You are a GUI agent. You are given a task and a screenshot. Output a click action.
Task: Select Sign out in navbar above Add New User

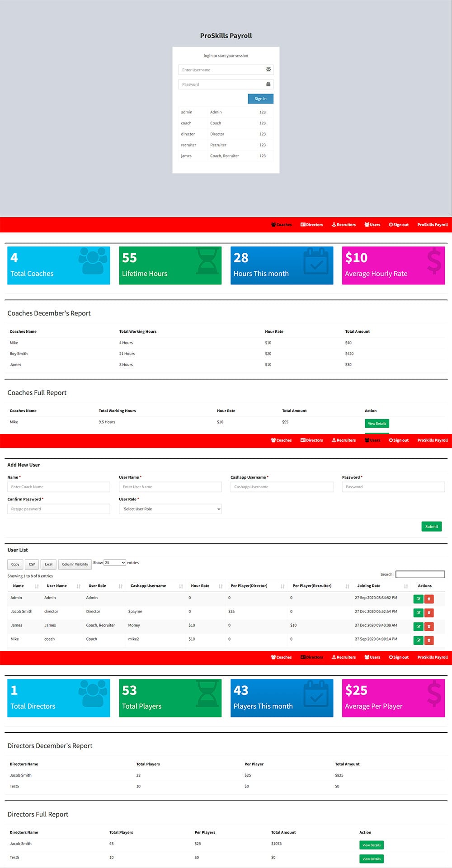pyautogui.click(x=398, y=440)
